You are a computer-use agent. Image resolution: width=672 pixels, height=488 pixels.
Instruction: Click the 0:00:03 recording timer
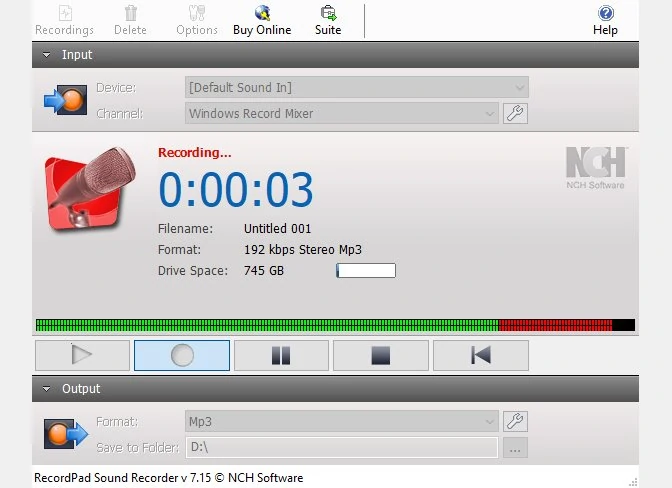pos(236,189)
